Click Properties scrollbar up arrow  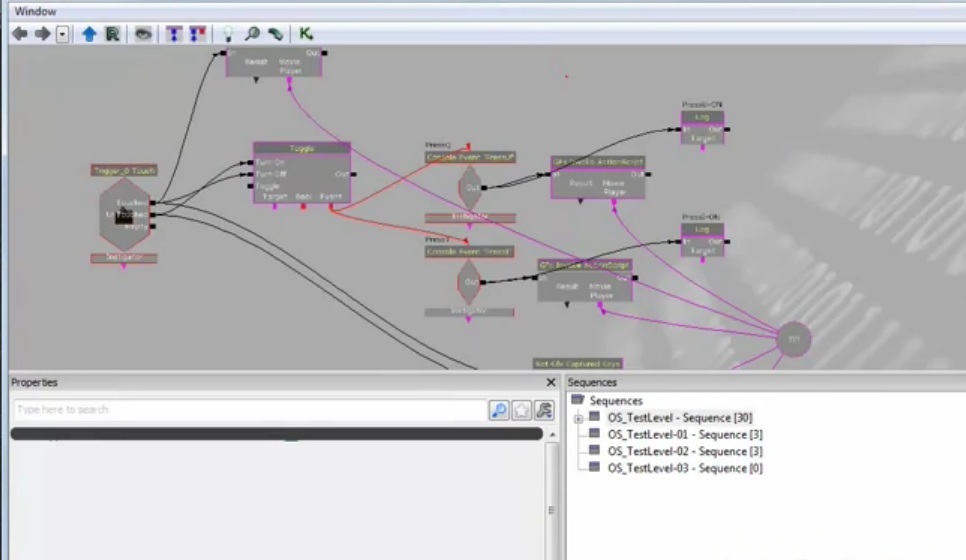(552, 434)
